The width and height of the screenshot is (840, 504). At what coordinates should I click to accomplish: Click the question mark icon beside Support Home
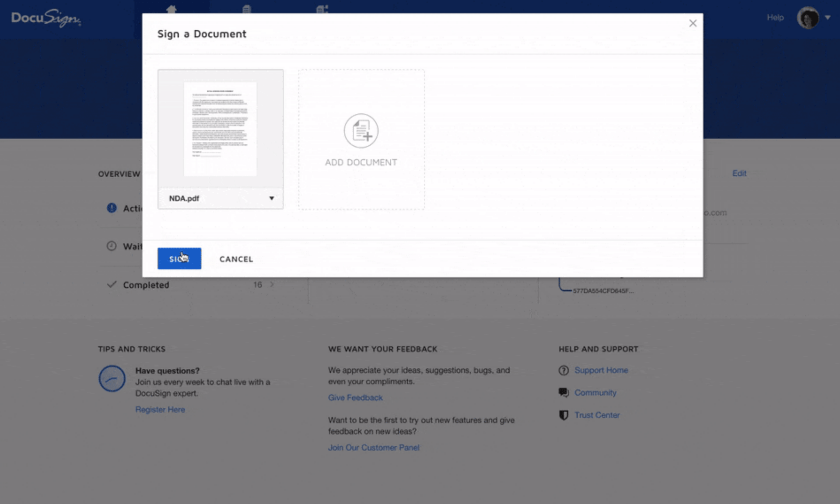point(563,370)
